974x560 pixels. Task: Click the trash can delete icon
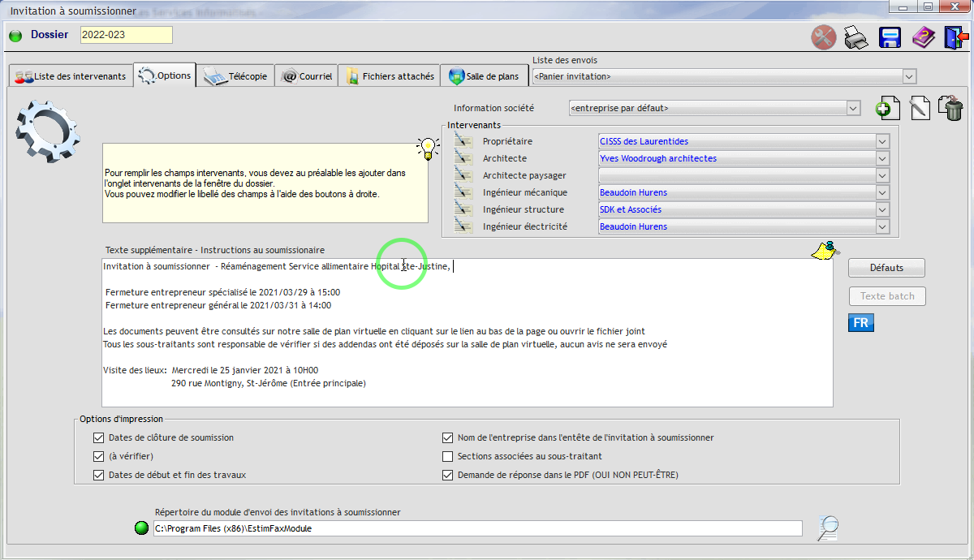(950, 108)
